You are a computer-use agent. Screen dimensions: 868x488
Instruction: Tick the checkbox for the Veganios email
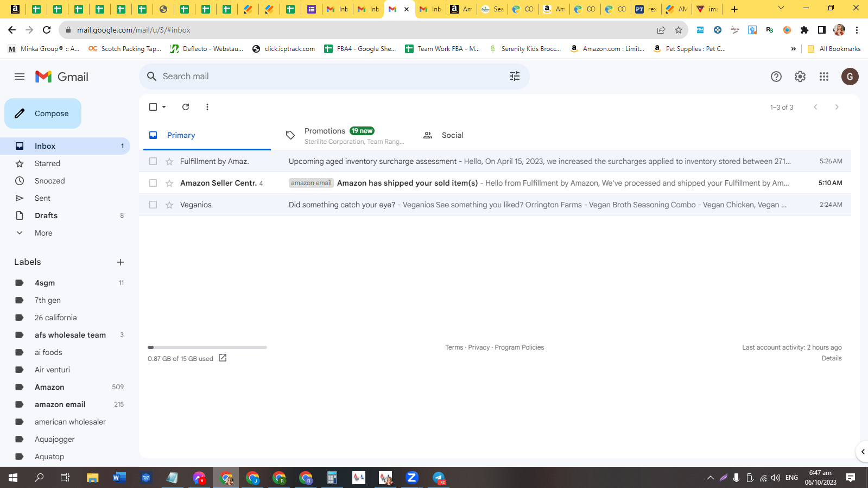(x=153, y=205)
